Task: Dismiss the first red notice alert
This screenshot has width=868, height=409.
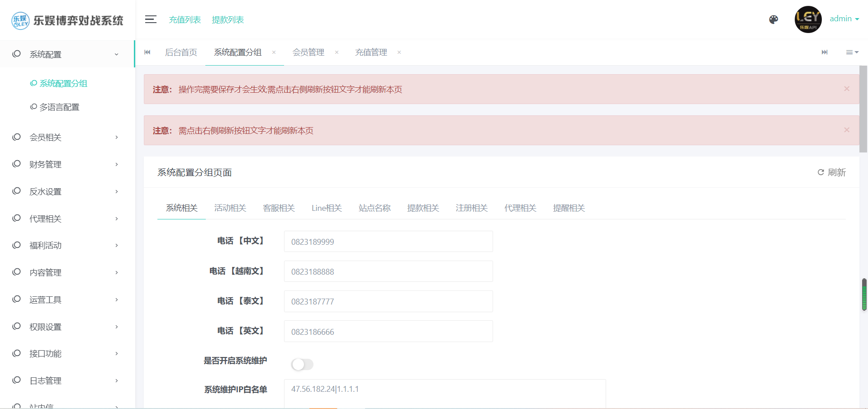Action: pos(846,89)
